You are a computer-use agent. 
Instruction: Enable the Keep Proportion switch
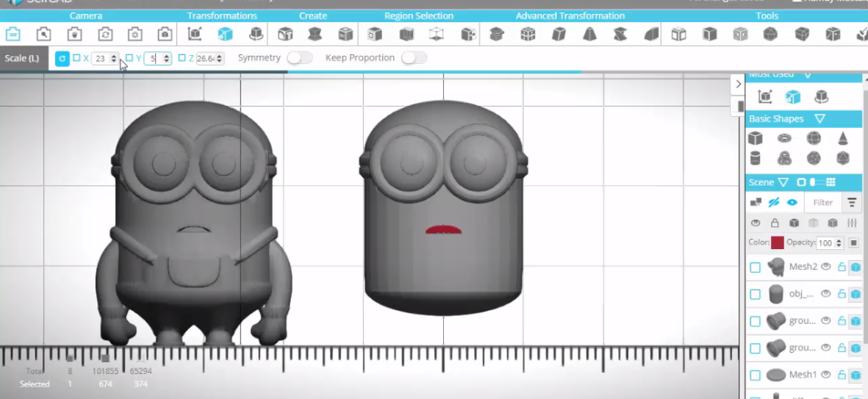(x=414, y=57)
